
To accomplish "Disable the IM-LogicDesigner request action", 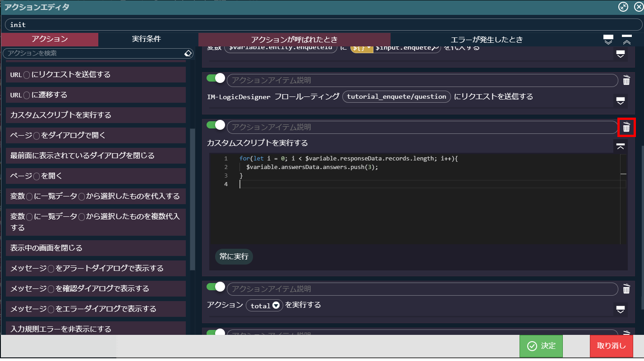I will (216, 78).
